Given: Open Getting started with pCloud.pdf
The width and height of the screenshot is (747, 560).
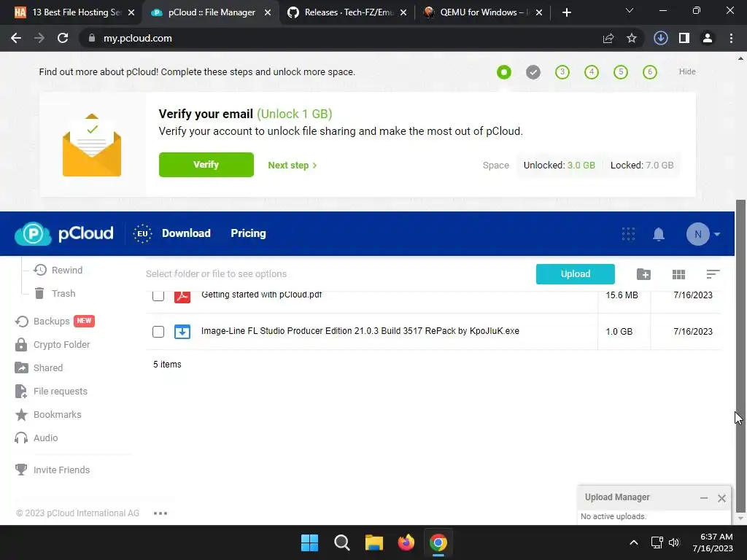Looking at the screenshot, I should [x=262, y=295].
